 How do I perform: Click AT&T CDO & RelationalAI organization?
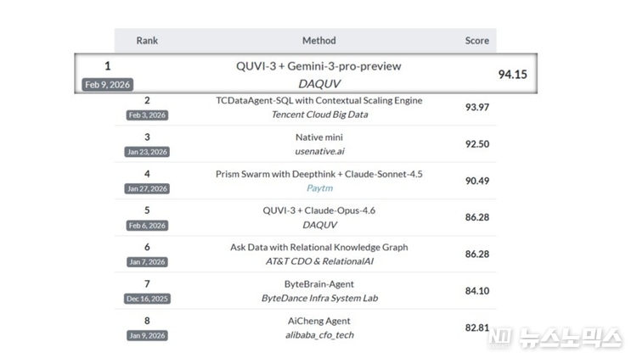coord(318,261)
